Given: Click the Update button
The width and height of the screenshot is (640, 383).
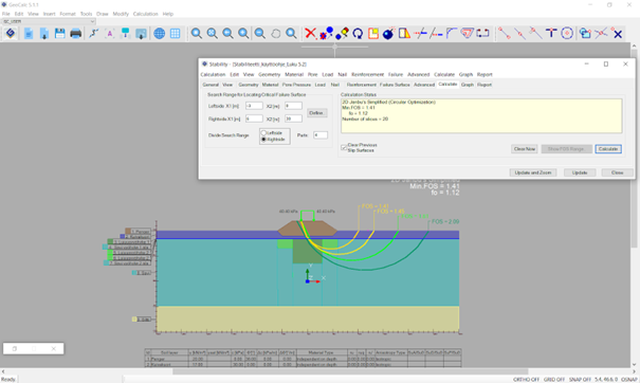Looking at the screenshot, I should pyautogui.click(x=580, y=173).
